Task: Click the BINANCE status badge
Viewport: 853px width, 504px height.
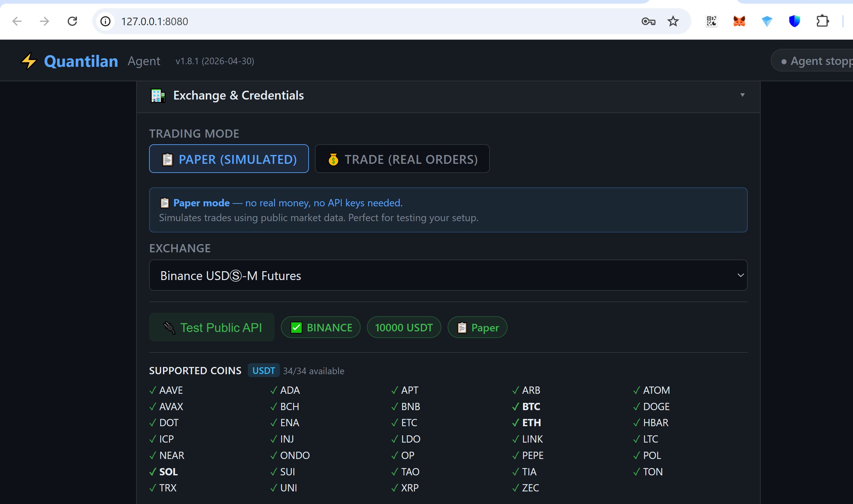Action: [x=321, y=327]
